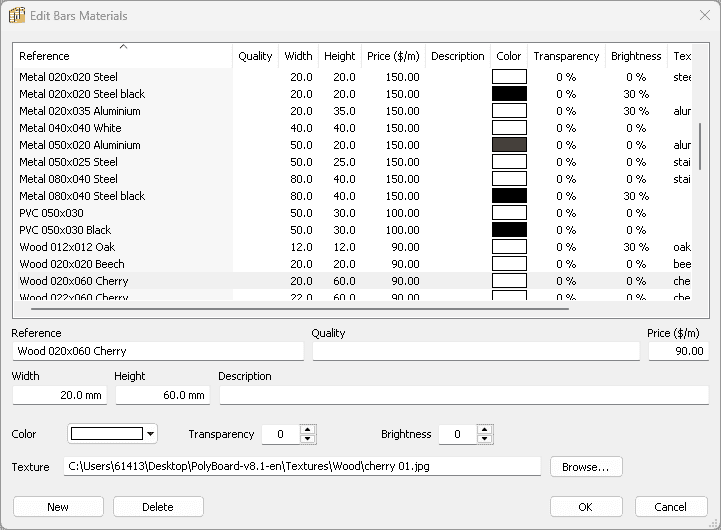Click the Price ($/m) column header

393,56
